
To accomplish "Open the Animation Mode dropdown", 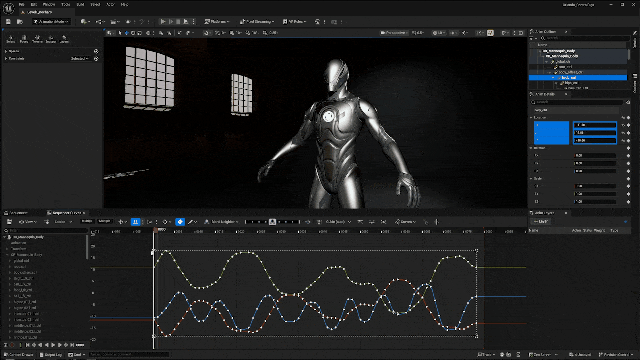I will tap(51, 22).
